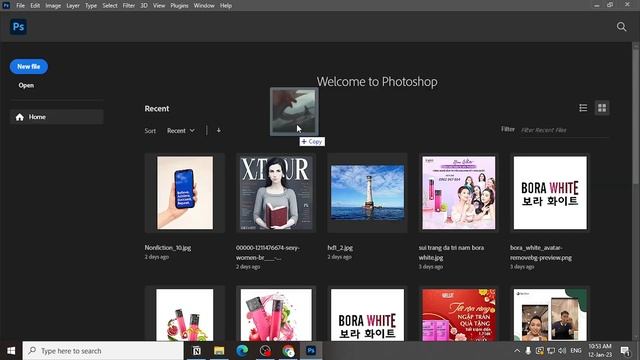Show hidden system tray icons

tap(517, 351)
